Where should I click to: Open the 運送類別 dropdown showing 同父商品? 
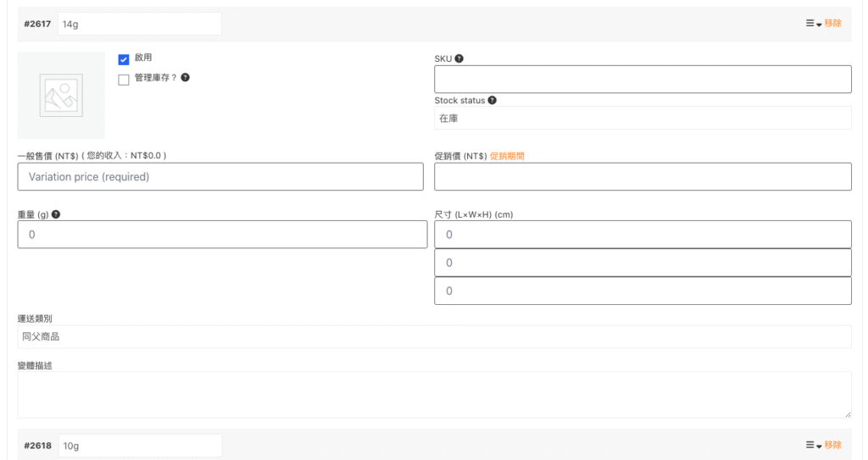[x=434, y=336]
